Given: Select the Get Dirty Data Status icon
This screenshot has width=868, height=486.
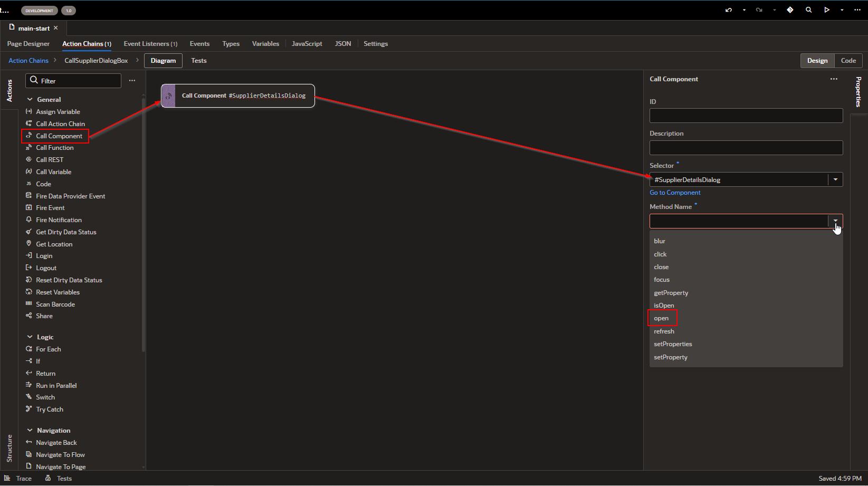Looking at the screenshot, I should point(29,232).
